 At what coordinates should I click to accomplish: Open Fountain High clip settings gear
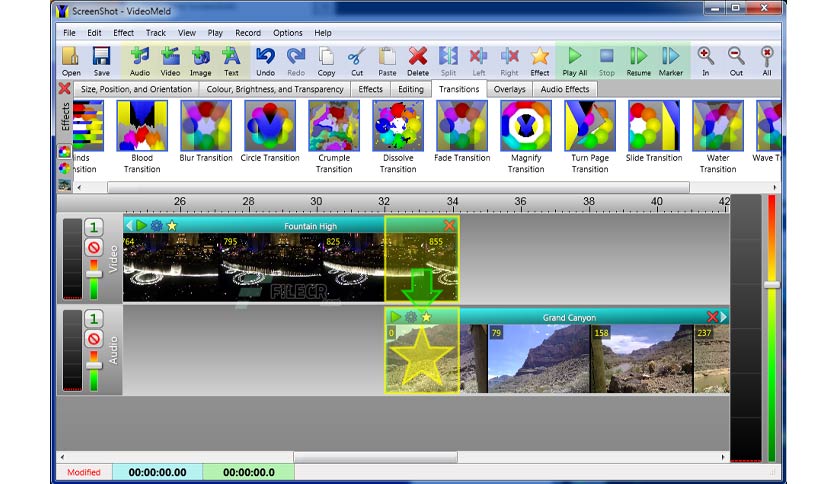coord(156,225)
